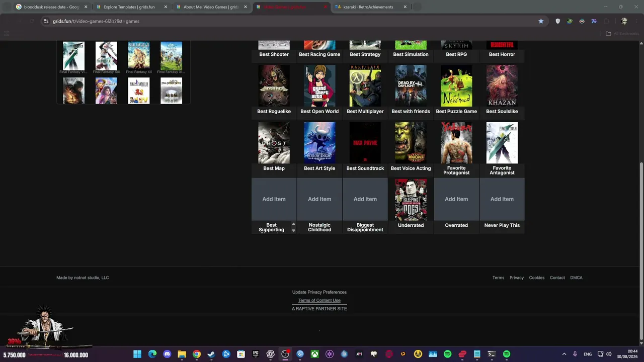Screen dimensions: 644x362
Task: Switch to Google Chrome in the taskbar
Action: pyautogui.click(x=197, y=354)
